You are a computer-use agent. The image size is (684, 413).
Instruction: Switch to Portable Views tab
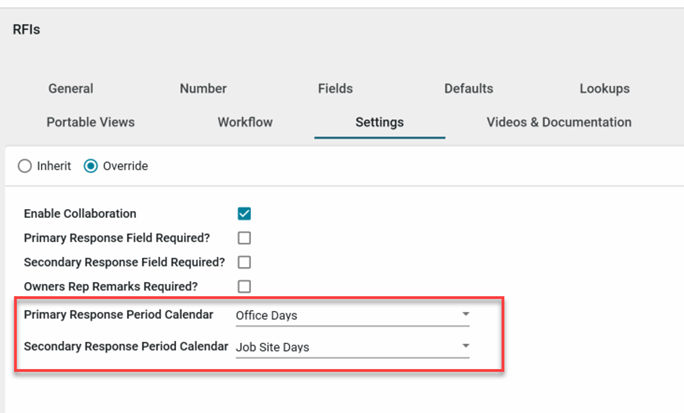coord(90,122)
